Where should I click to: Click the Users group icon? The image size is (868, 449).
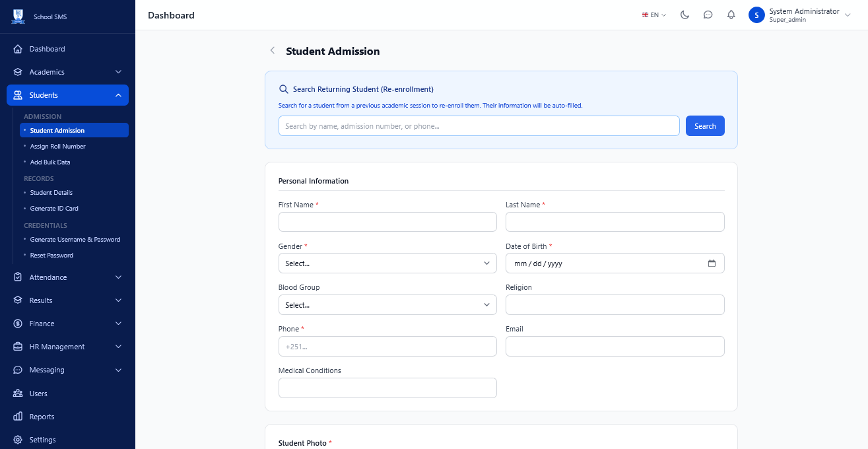[x=18, y=394]
